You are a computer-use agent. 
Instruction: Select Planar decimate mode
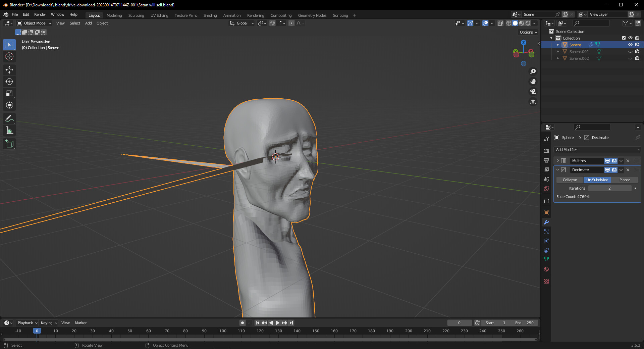pos(625,180)
